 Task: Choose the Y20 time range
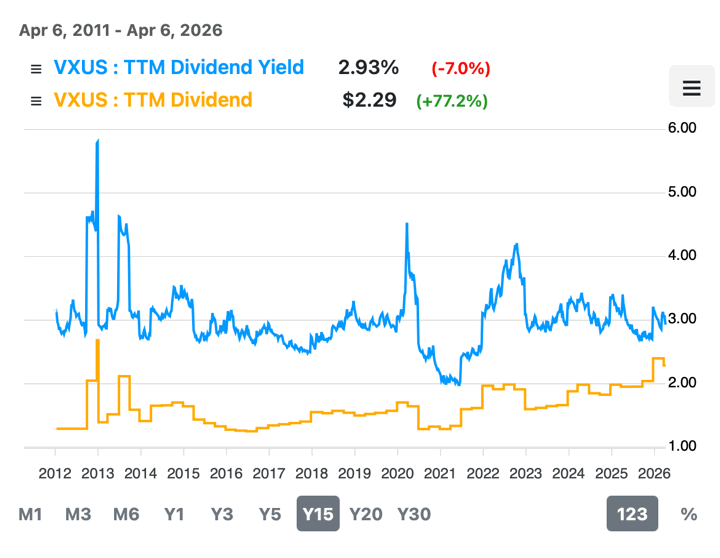365,514
